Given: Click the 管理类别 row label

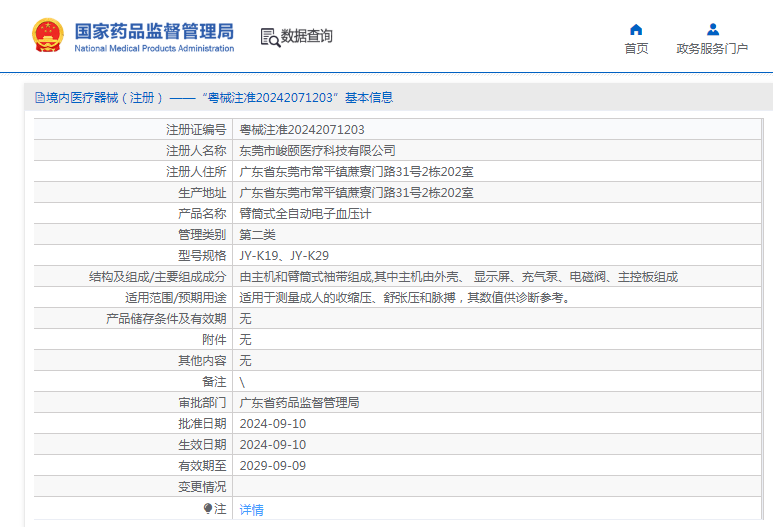Looking at the screenshot, I should point(202,235).
